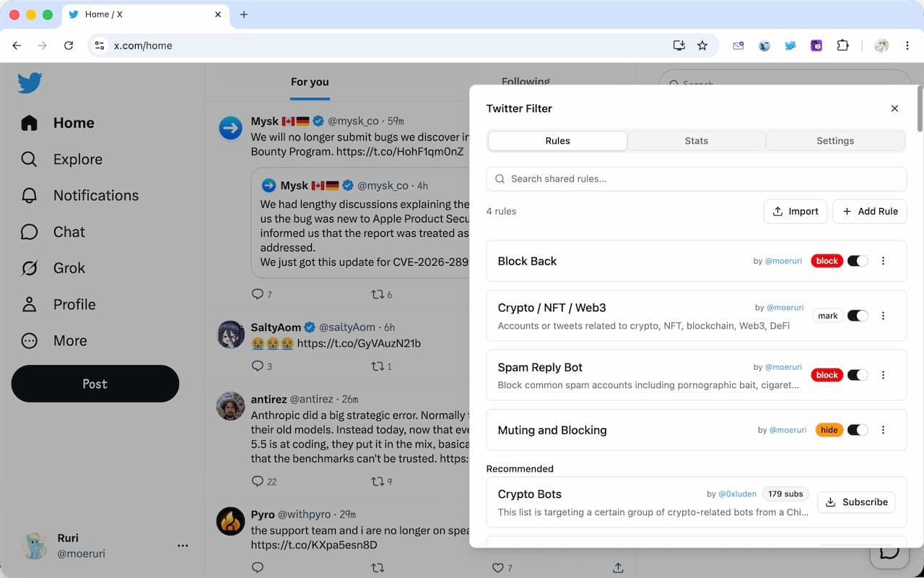Open the Chrome three-dot menu

pyautogui.click(x=907, y=46)
